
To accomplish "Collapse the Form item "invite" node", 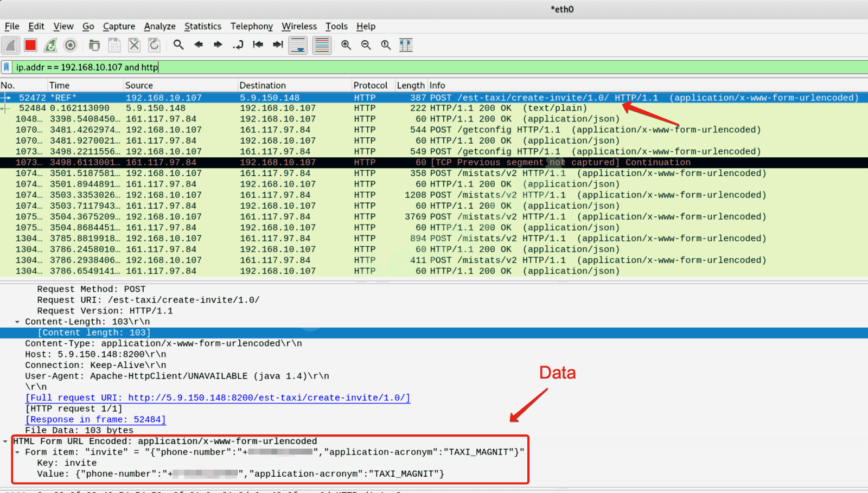I will [17, 452].
